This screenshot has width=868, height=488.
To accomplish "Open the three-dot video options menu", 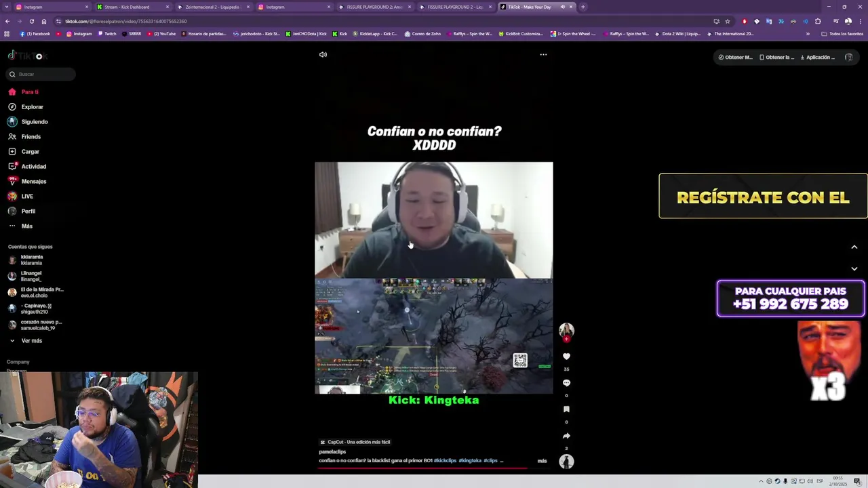I will coord(543,54).
